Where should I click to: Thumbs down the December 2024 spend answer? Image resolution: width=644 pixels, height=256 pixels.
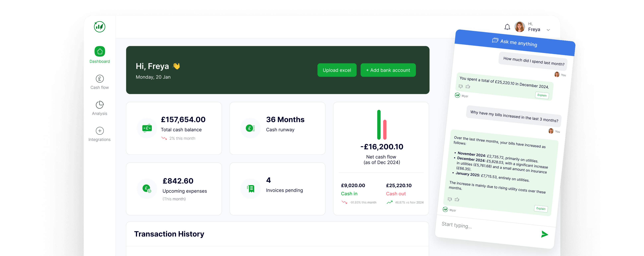tap(460, 86)
